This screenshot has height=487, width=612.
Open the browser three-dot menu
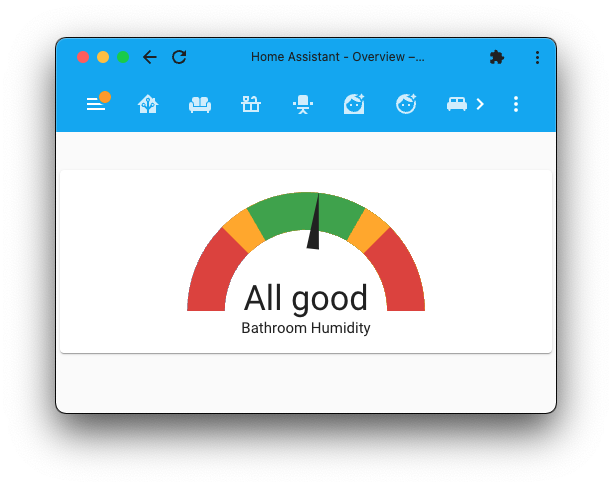(x=537, y=58)
